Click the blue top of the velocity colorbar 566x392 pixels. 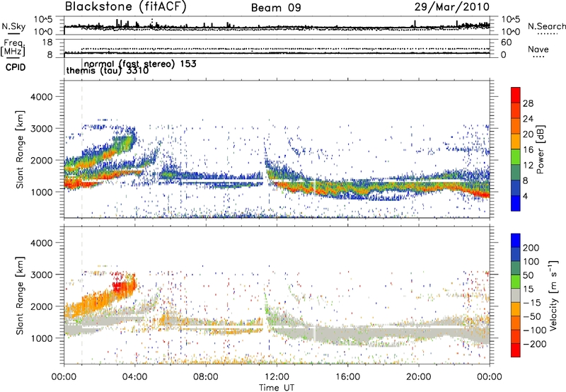516,241
